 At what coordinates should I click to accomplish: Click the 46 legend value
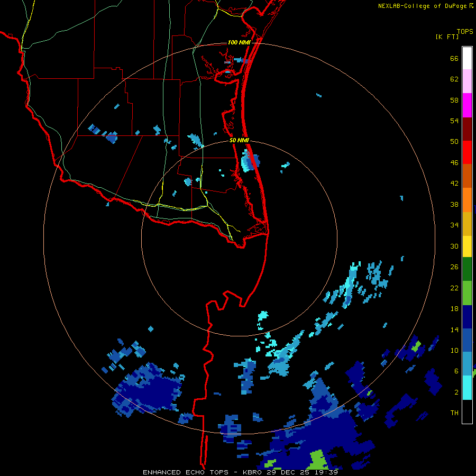(x=454, y=163)
